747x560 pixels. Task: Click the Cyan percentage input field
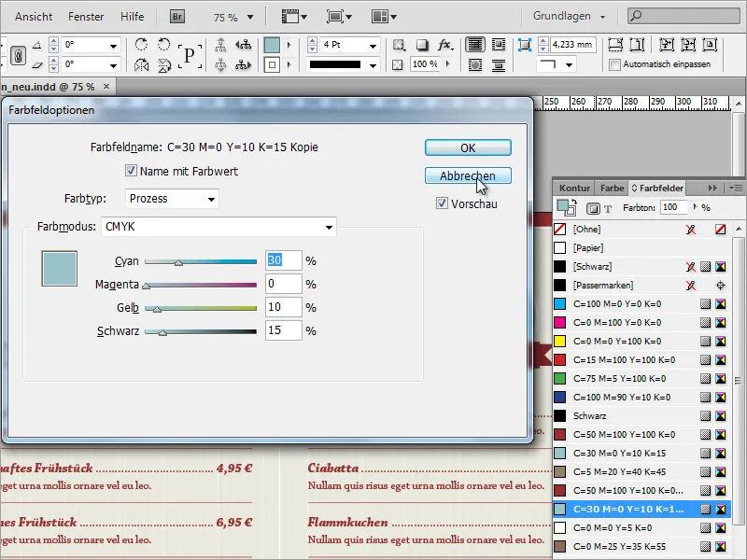(x=284, y=260)
